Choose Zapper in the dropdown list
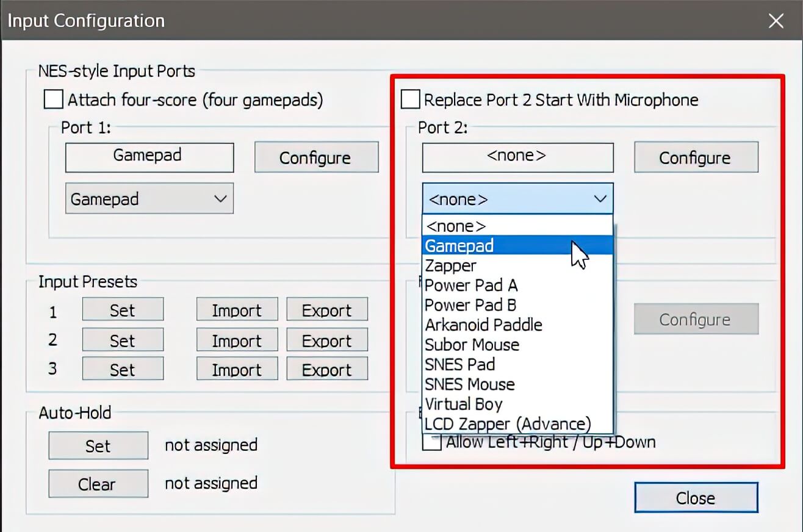 coord(451,266)
